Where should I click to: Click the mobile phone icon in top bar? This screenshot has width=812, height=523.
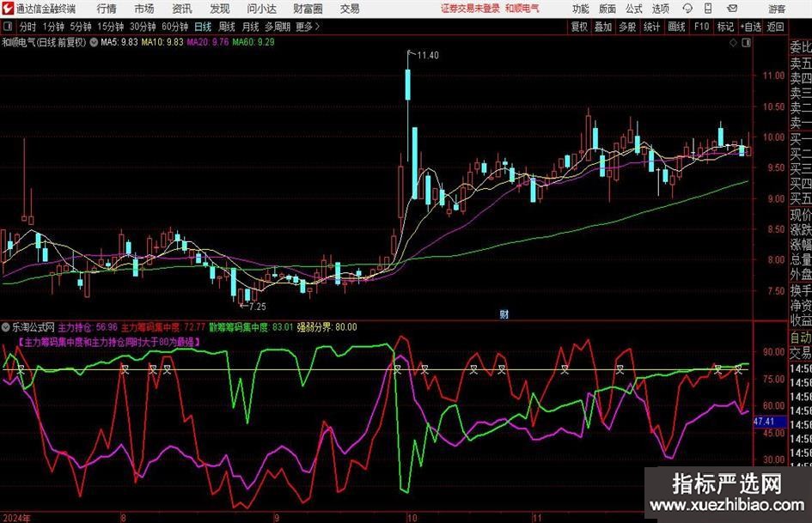click(708, 9)
